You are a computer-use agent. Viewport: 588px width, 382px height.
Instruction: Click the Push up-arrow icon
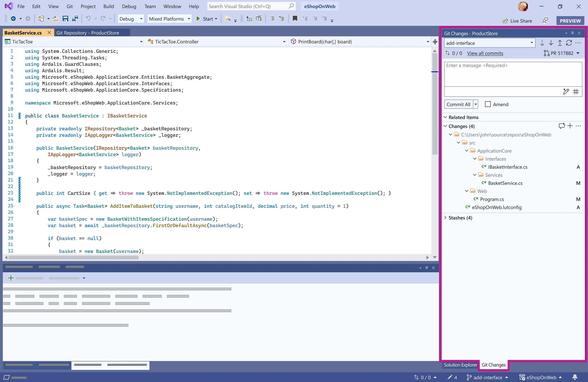(x=560, y=43)
